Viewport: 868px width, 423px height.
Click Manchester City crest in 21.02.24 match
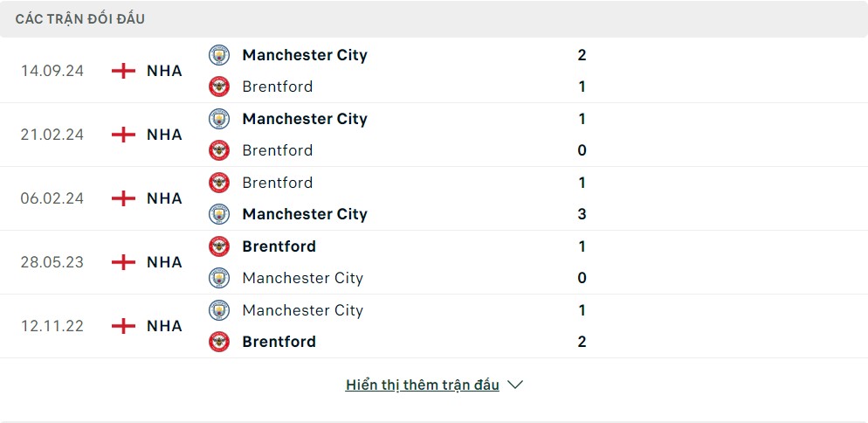pyautogui.click(x=219, y=119)
